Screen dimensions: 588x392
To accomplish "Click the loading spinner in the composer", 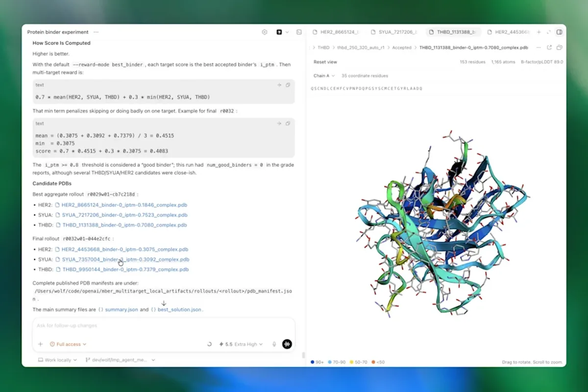I will (210, 344).
